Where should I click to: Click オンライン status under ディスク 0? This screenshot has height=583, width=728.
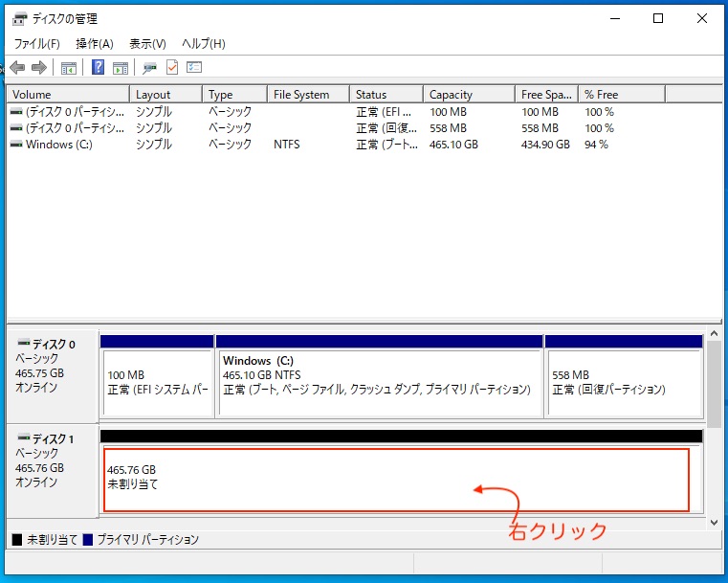point(36,388)
